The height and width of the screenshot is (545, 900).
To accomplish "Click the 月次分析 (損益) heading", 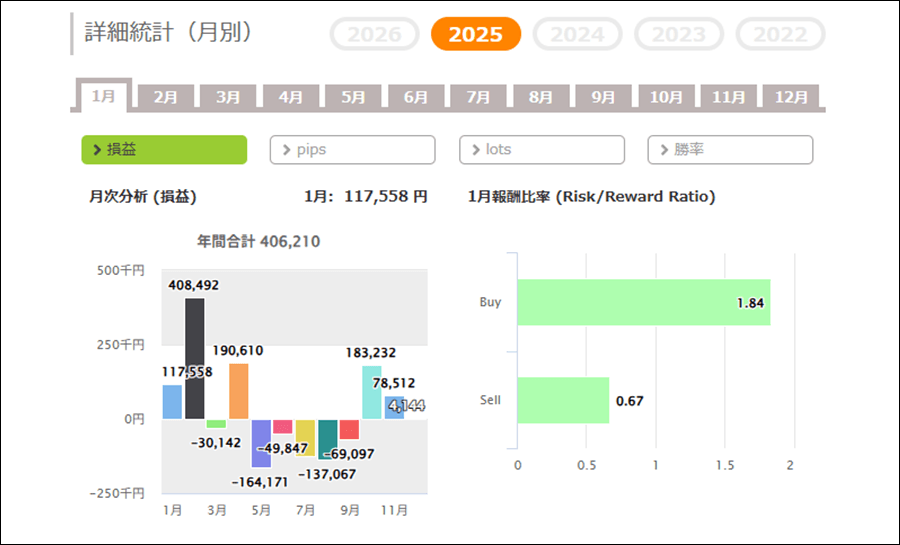I will click(x=143, y=197).
